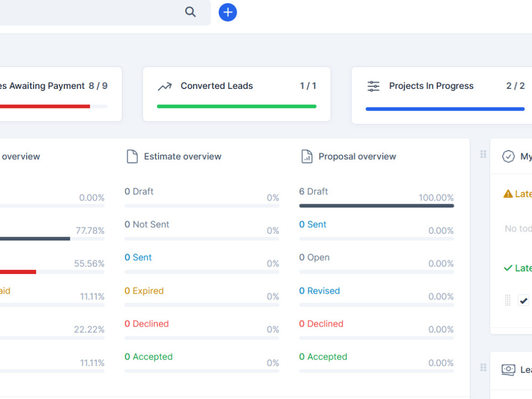Click the red 0 Declined proposal link
This screenshot has width=532, height=399.
point(321,323)
